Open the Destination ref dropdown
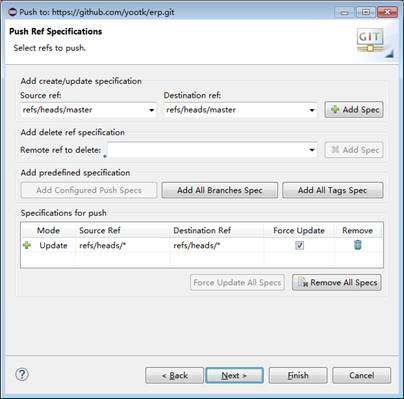This screenshot has width=404, height=399. 312,110
